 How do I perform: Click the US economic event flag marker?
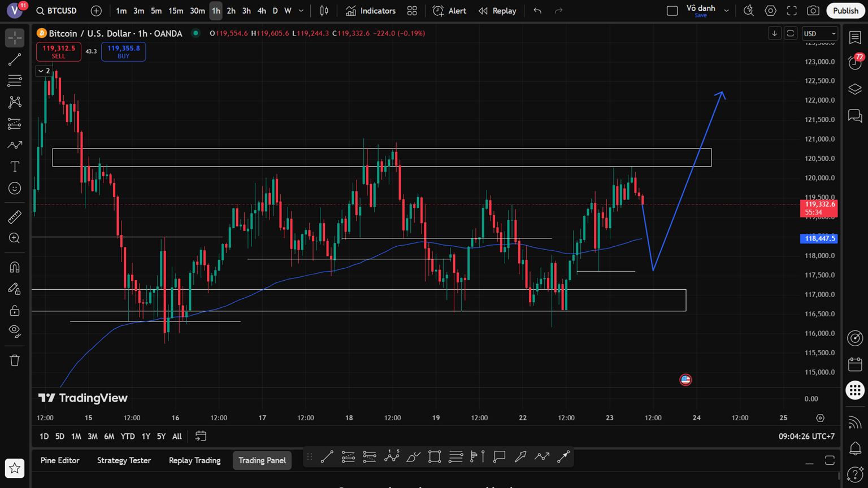coord(685,380)
